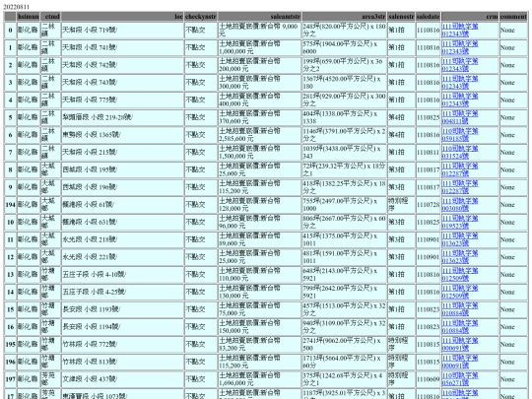Select loc cell with 小段 195號
Viewport: 532px width, 399px height.
[122, 169]
